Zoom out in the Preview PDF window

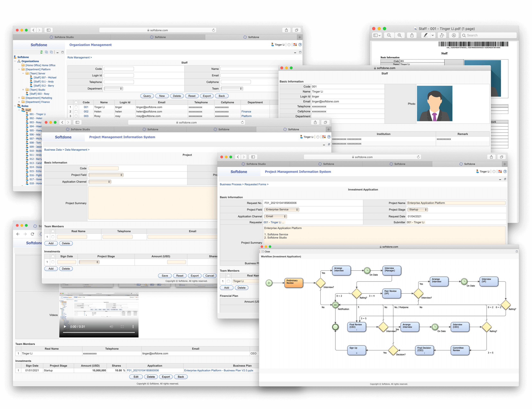pos(389,35)
